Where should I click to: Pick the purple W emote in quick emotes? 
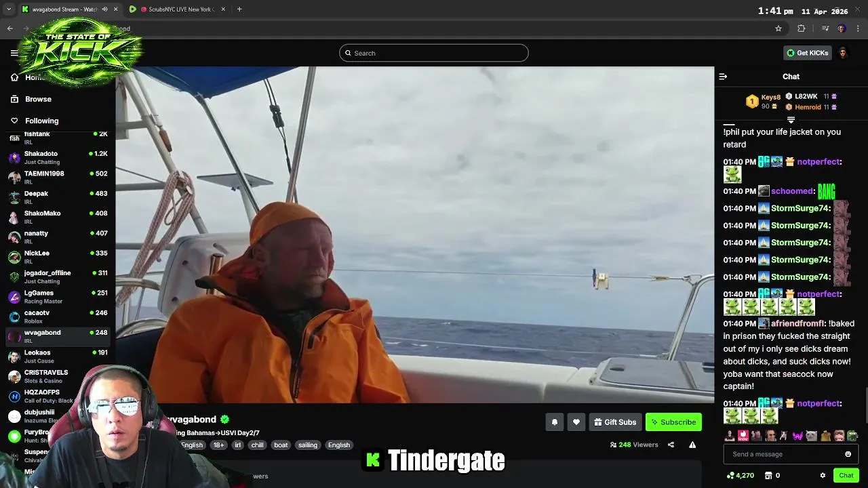pos(797,436)
